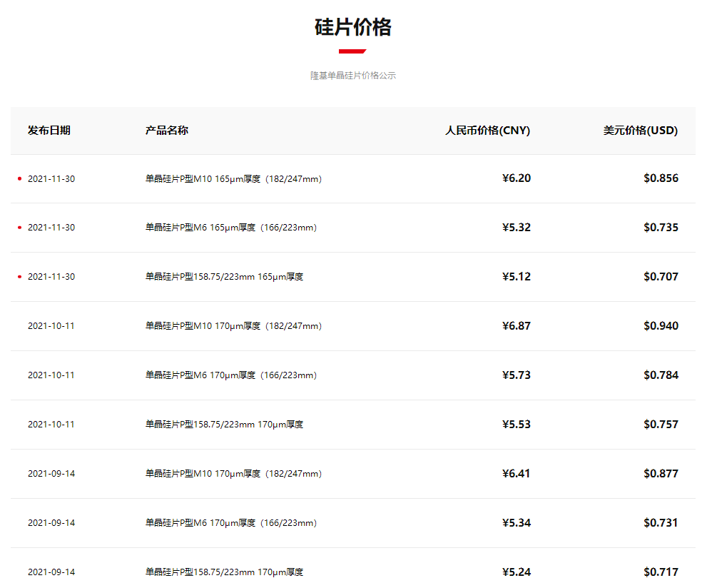Click product 单晶硅片P型158.75/223mm 165μm厚度
Screen dimensions: 712x588
click(223, 276)
